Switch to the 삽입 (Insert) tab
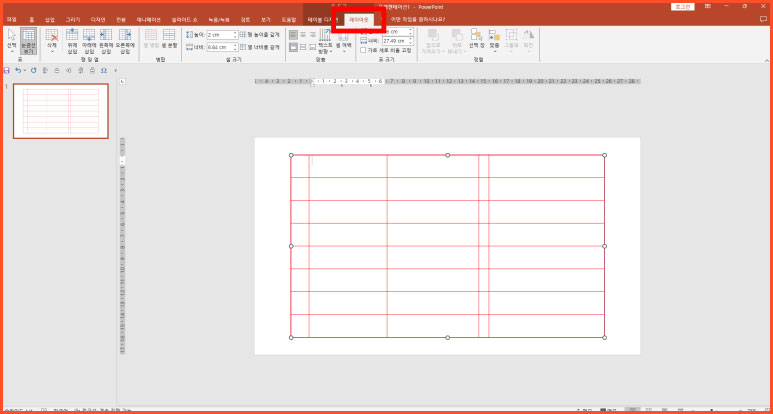 pyautogui.click(x=50, y=20)
